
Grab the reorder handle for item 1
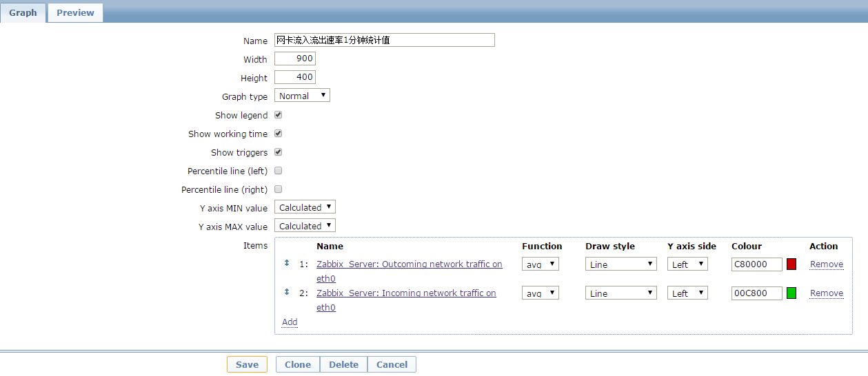pos(287,263)
